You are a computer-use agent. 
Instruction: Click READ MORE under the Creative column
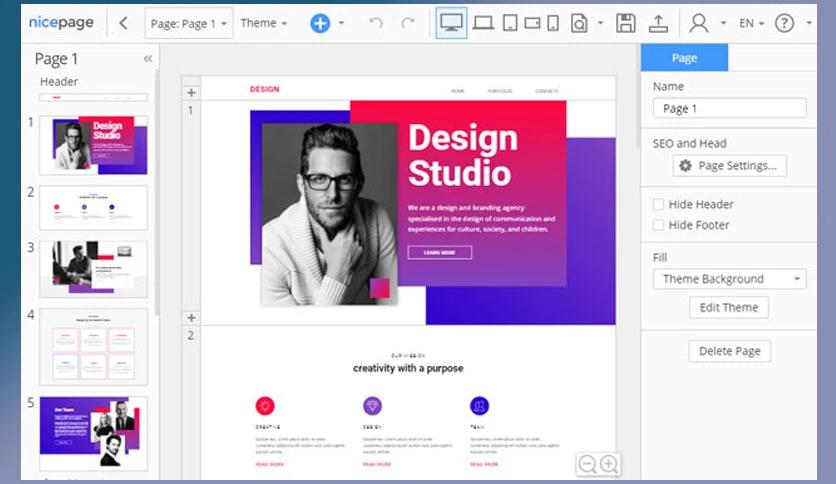[270, 464]
